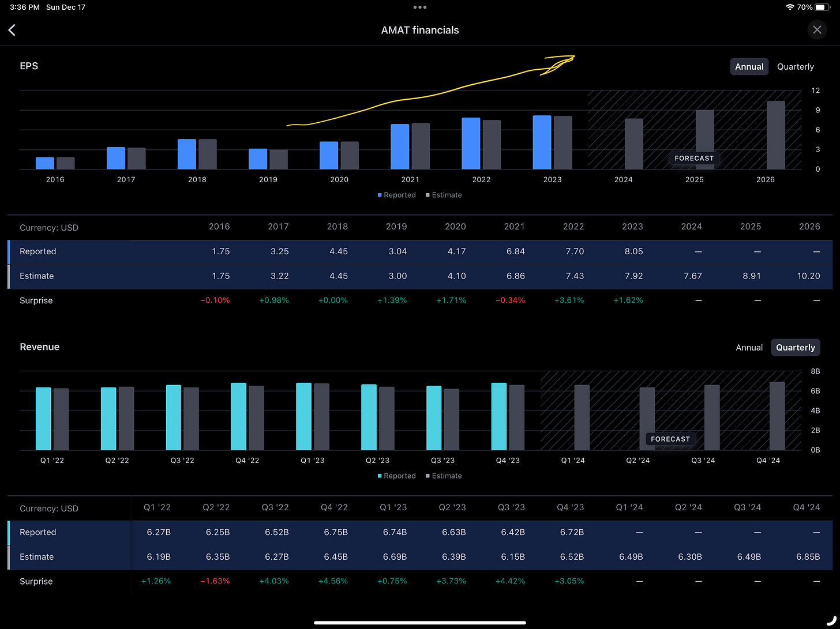
Task: Click the EPS section heading
Action: coord(29,66)
